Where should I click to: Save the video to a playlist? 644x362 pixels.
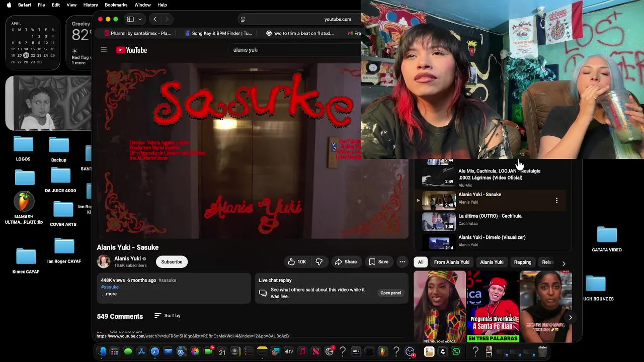[x=378, y=261]
